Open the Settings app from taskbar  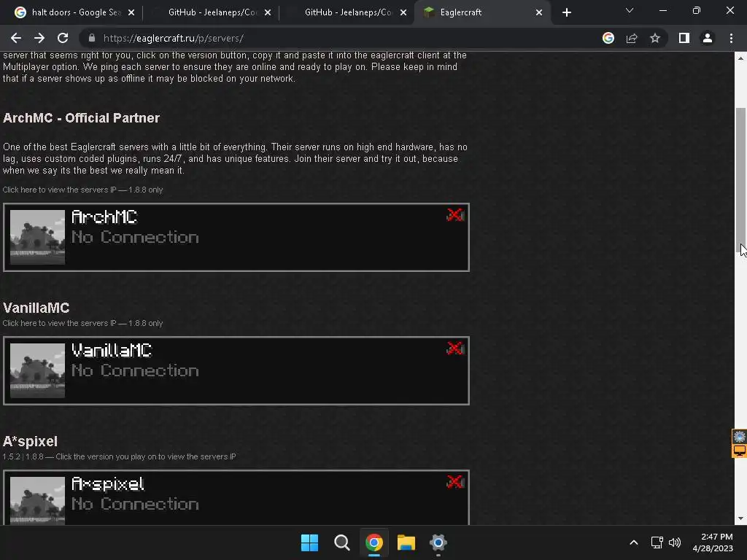(x=438, y=542)
